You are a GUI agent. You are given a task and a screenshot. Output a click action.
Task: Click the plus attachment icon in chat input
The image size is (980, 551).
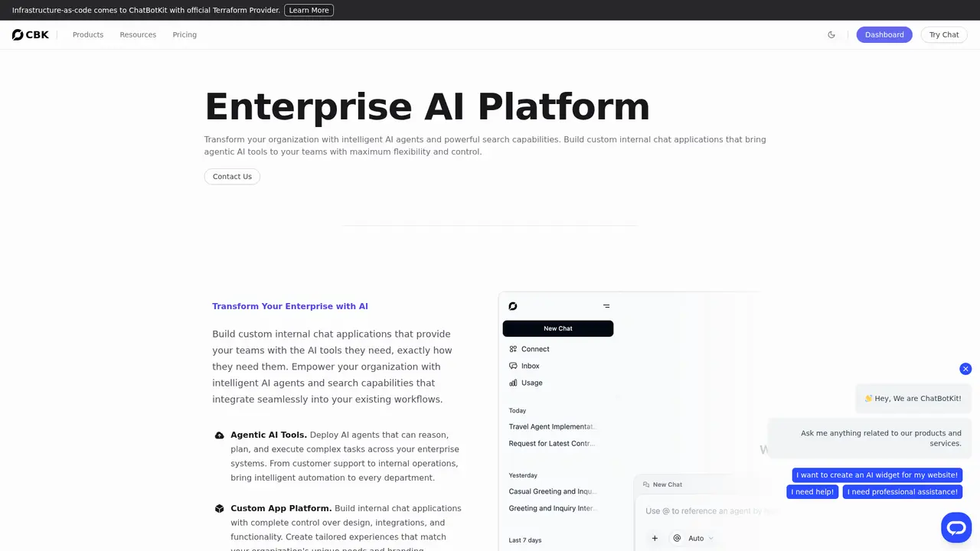655,538
